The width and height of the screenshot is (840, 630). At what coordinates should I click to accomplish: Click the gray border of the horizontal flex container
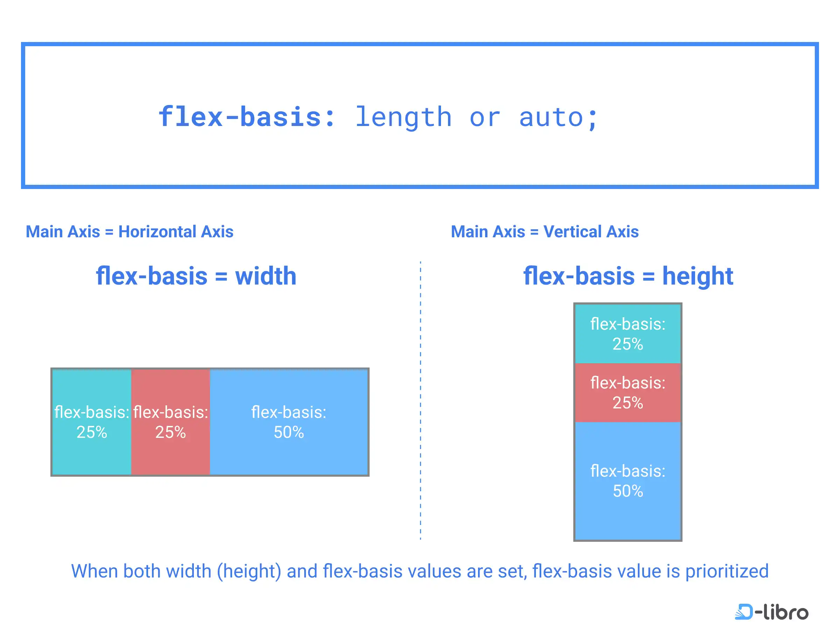[x=210, y=369]
